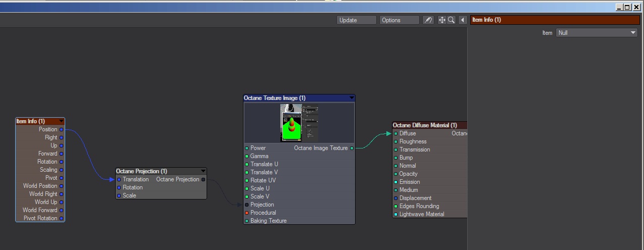
Task: Click the Octane Projection output connector
Action: 204,179
